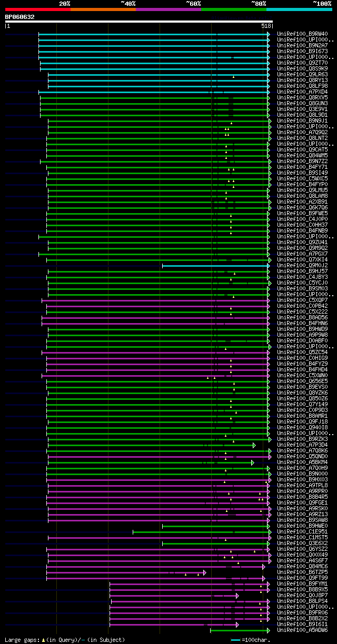The image size is (337, 644).
Task: Select the UniRef100_Q7Y149 label
Action: (302, 405)
